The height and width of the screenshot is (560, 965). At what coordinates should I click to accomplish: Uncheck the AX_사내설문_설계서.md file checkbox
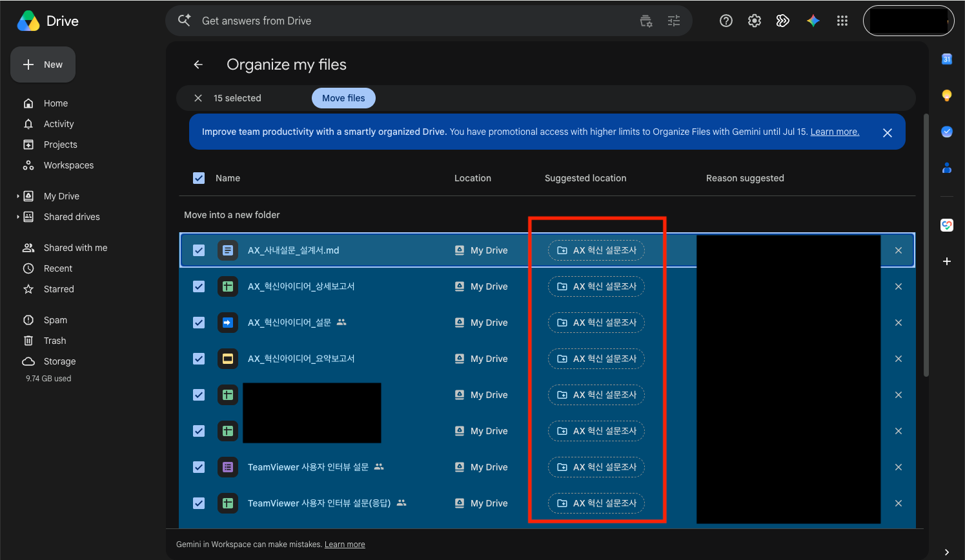point(199,250)
